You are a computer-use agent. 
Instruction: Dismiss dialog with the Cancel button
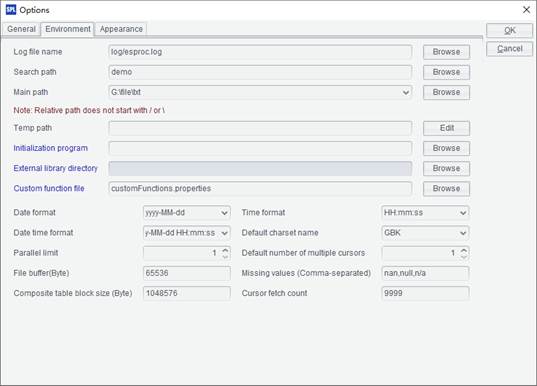tap(510, 49)
